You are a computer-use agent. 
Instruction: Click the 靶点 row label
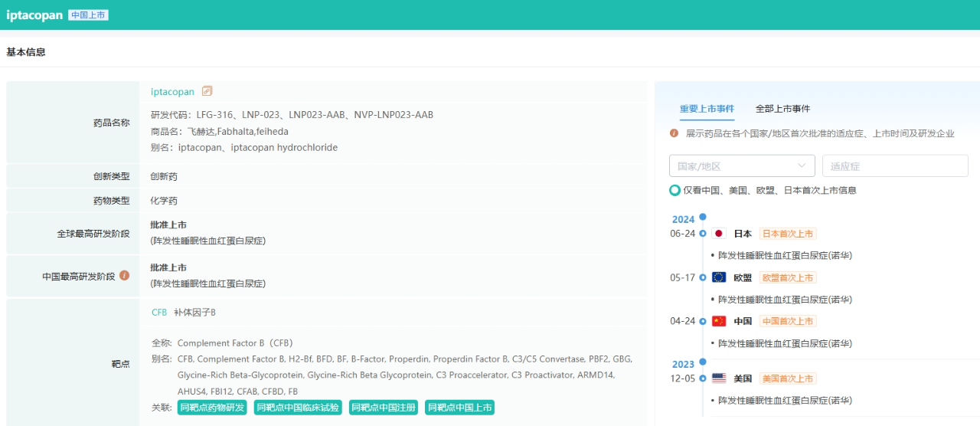point(121,364)
